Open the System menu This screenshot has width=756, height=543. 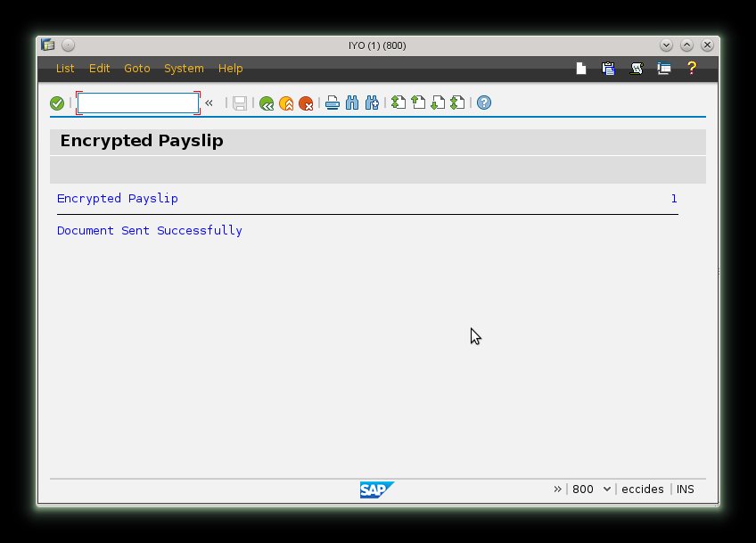click(184, 69)
